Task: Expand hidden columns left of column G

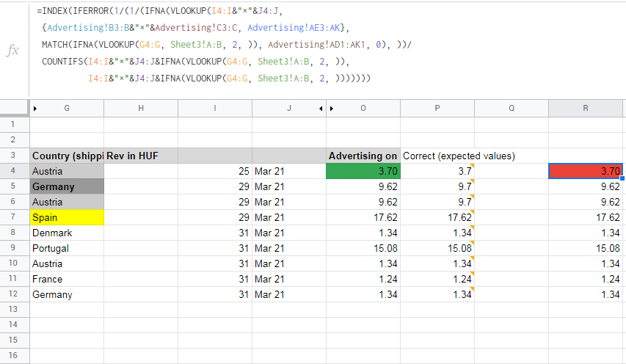Action: [x=35, y=109]
